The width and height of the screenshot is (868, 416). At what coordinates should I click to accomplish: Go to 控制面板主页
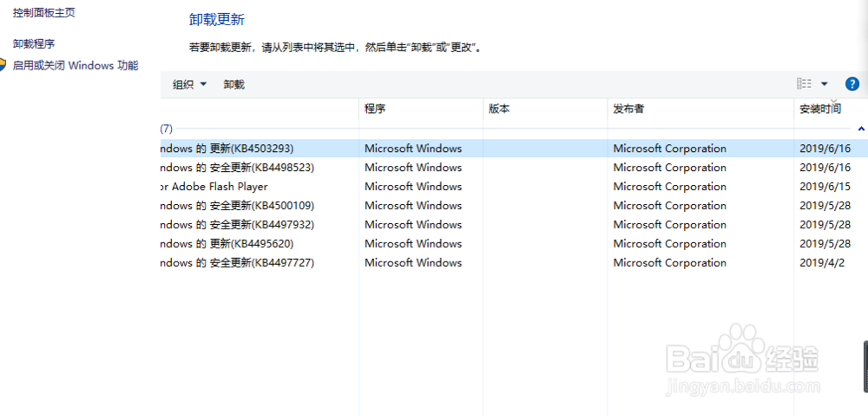43,13
